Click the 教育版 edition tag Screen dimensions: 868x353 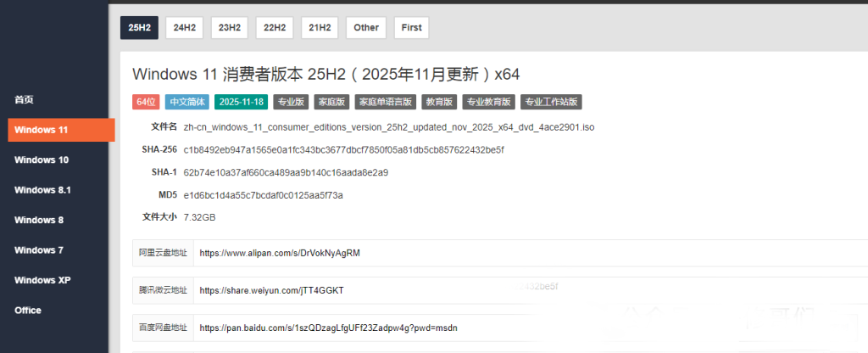[439, 102]
